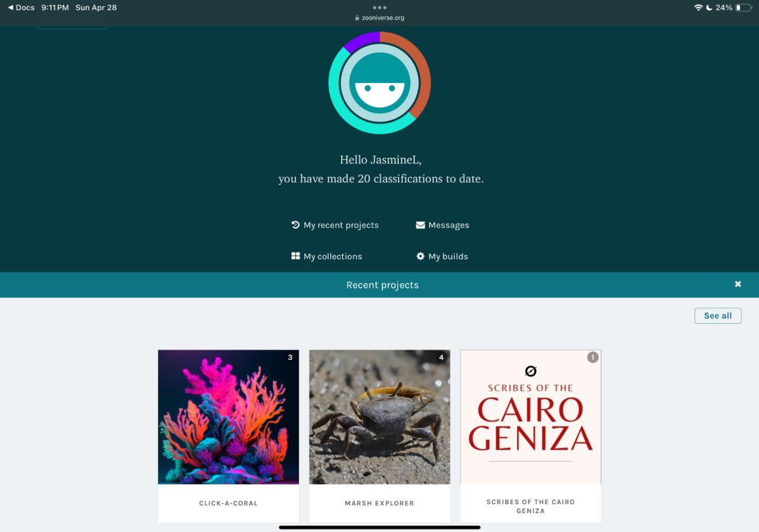
Task: Open Scribes of the Cairo Geniza thumbnail
Action: pyautogui.click(x=531, y=417)
